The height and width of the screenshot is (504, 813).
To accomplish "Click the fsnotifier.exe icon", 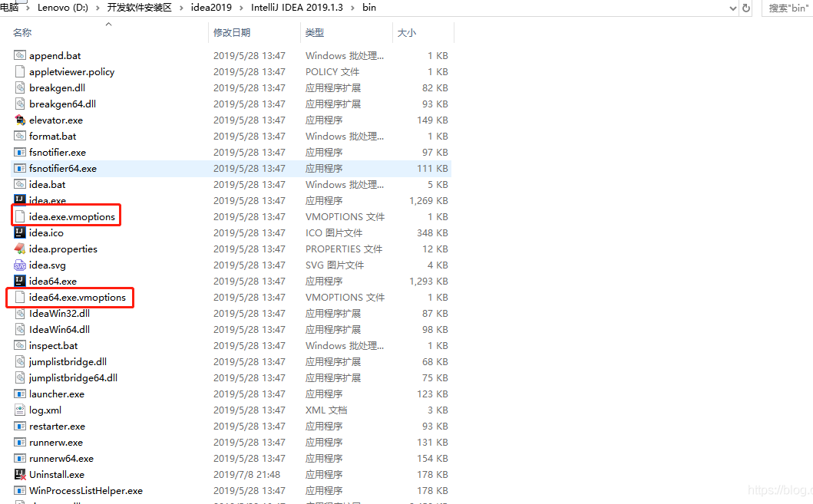I will pyautogui.click(x=20, y=153).
